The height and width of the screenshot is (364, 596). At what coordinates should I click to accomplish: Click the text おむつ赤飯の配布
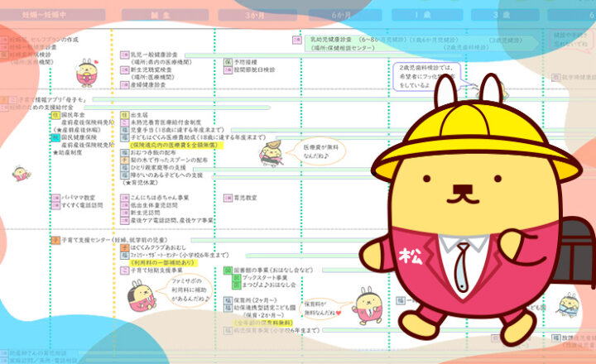(x=153, y=152)
